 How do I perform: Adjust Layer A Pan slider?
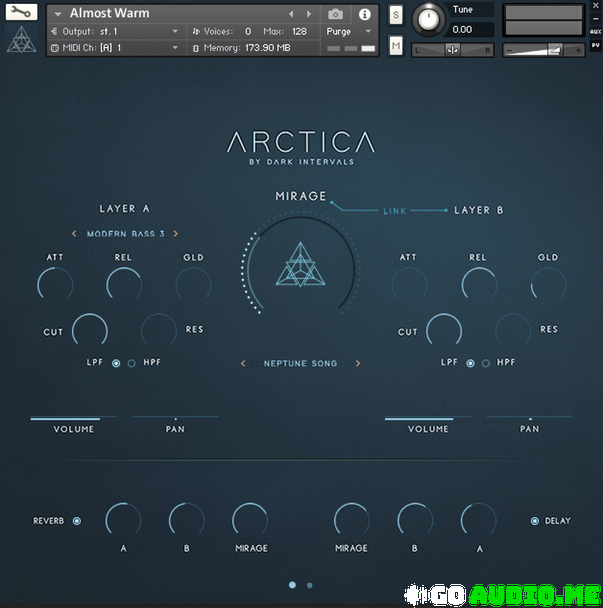coord(175,418)
